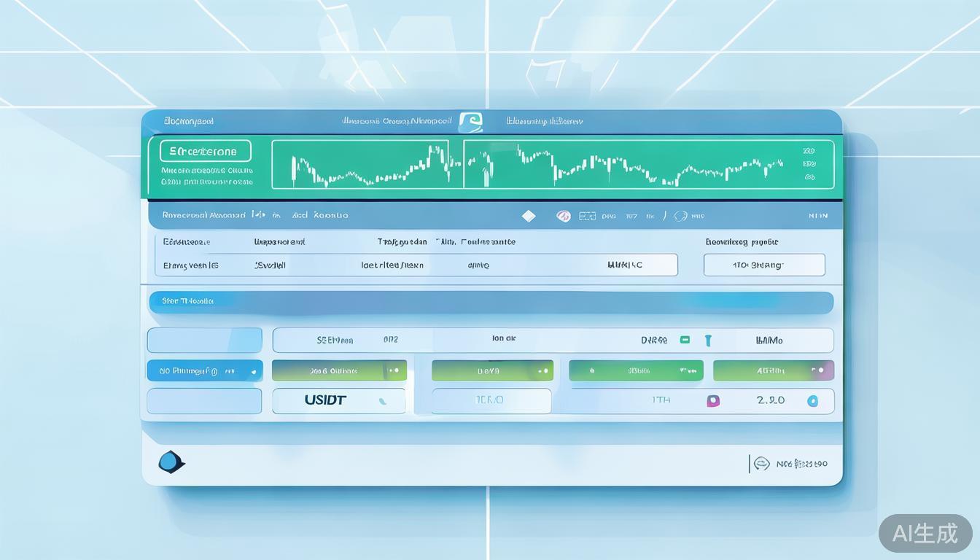The width and height of the screenshot is (980, 560).
Task: Click the candlestick price chart
Action: click(538, 166)
